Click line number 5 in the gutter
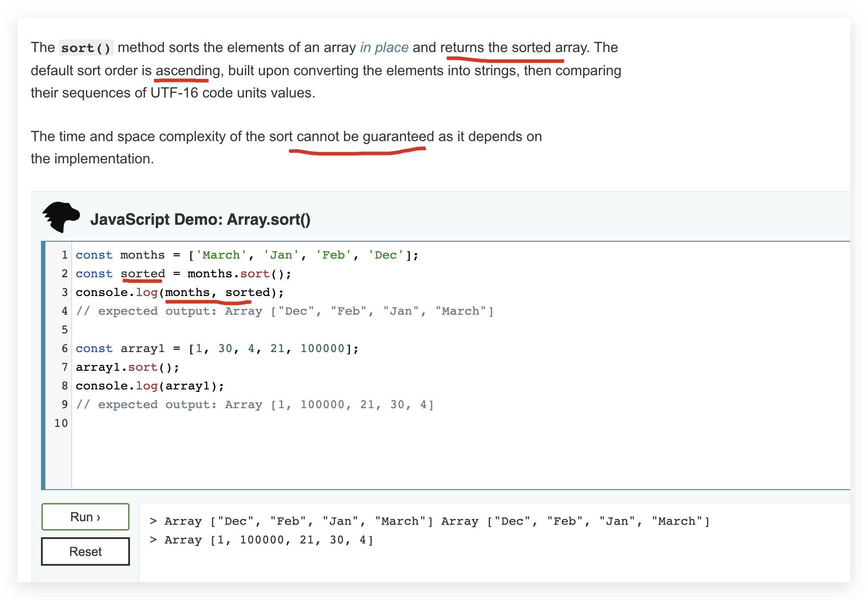 tap(65, 330)
